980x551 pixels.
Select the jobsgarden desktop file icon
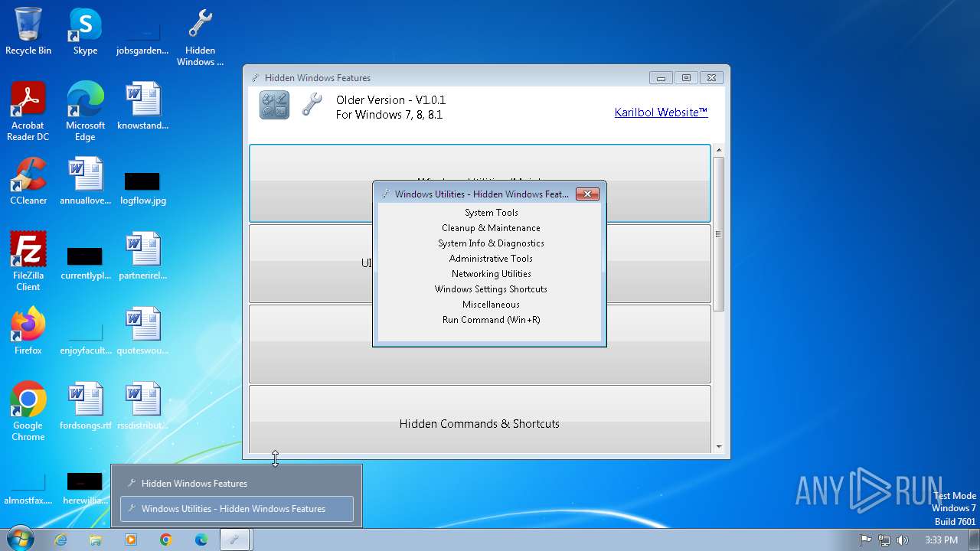coord(142,38)
